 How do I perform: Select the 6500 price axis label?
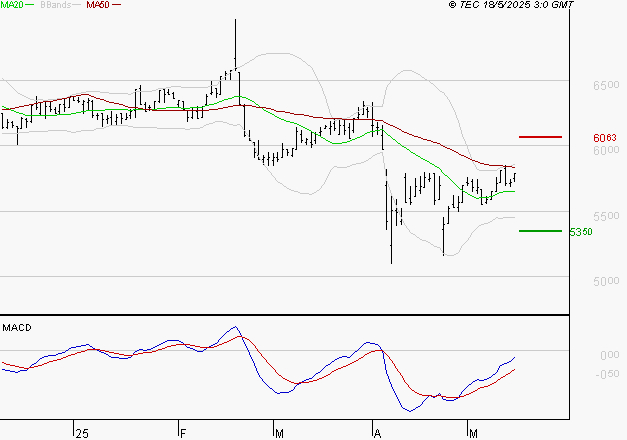(x=606, y=87)
